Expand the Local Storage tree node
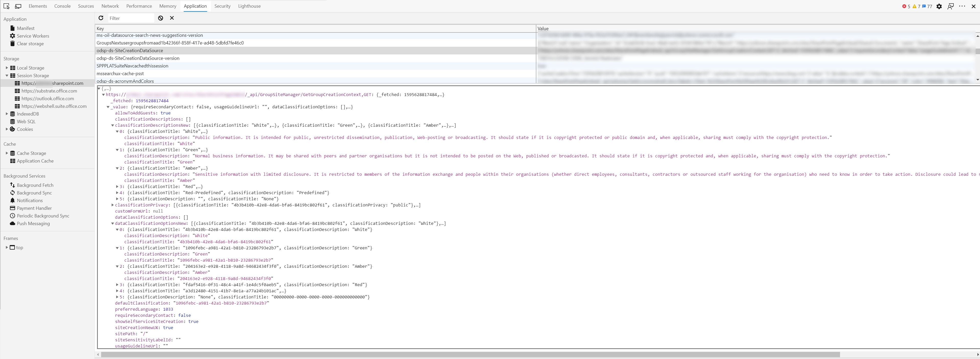The image size is (980, 359). click(x=7, y=68)
